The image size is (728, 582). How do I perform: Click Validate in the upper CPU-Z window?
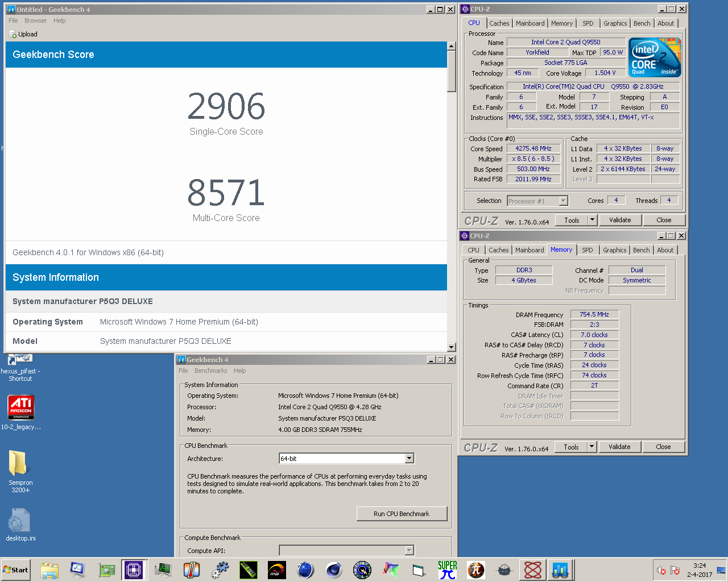coord(620,220)
